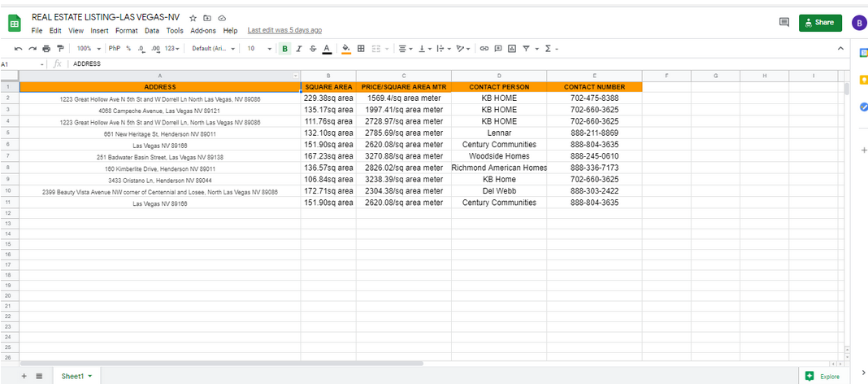868x384 pixels.
Task: Open the View menu
Action: point(76,30)
